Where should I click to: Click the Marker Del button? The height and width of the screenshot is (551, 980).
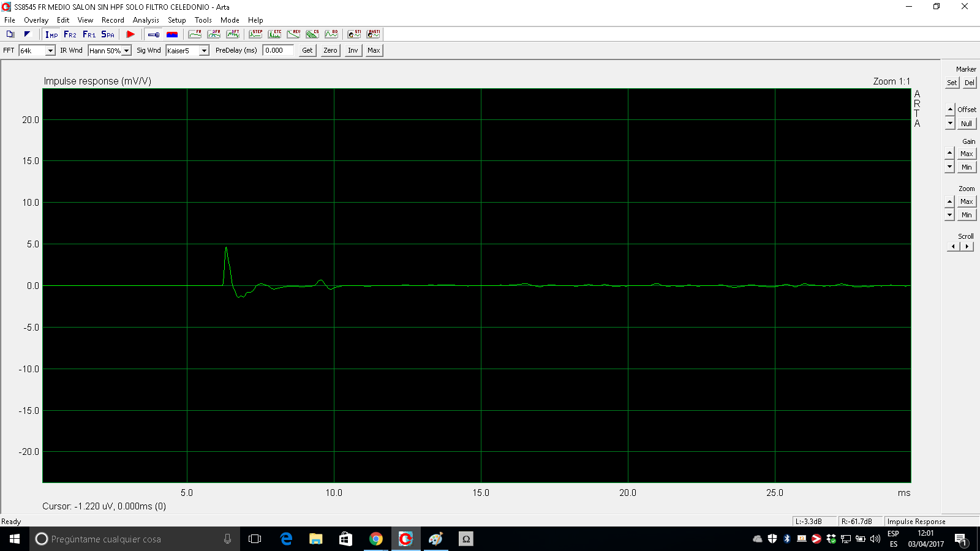coord(969,83)
